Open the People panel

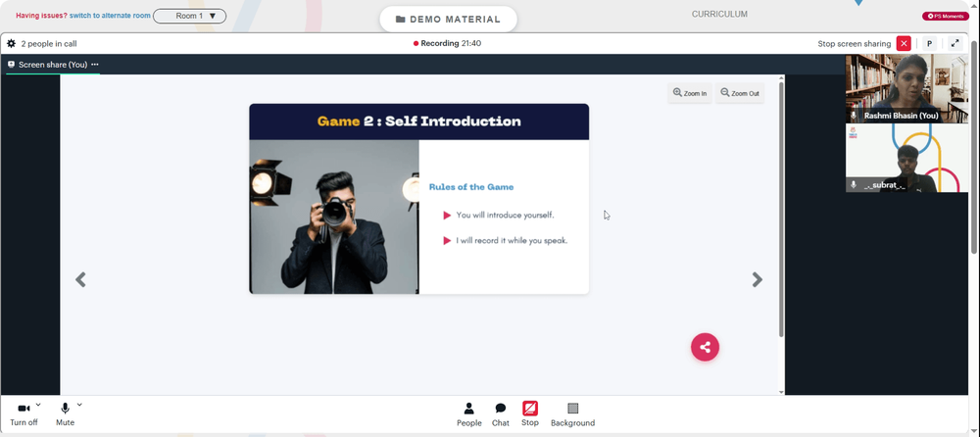[x=468, y=414]
